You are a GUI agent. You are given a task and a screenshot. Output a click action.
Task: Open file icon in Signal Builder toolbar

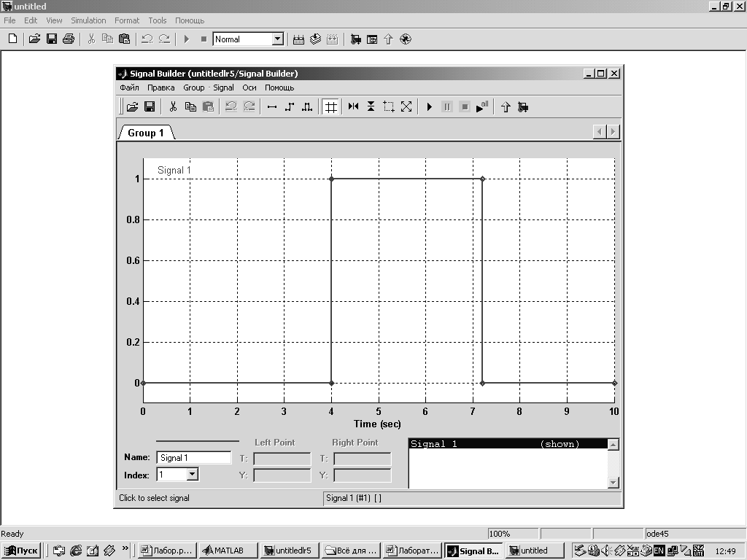[133, 106]
